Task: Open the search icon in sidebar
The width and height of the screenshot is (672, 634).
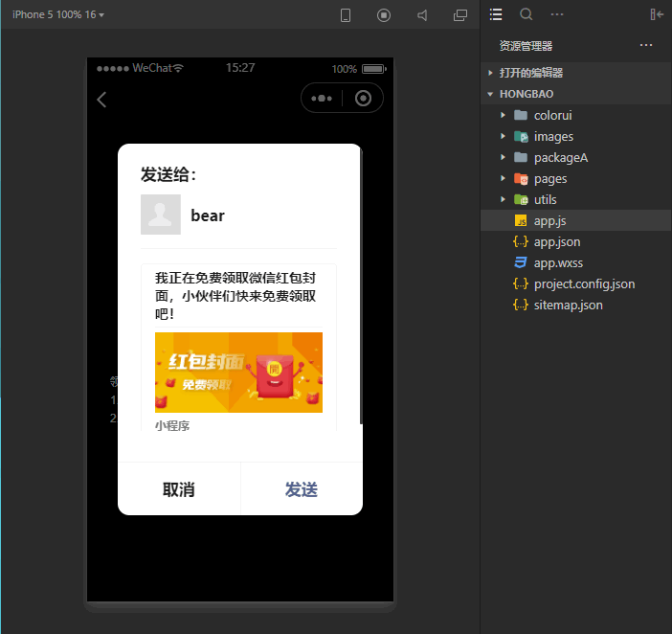Action: tap(526, 14)
